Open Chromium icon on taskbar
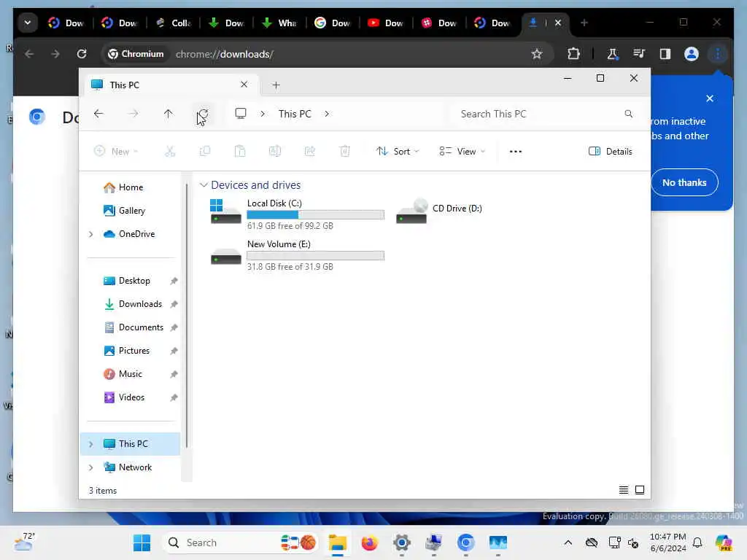 pos(465,542)
